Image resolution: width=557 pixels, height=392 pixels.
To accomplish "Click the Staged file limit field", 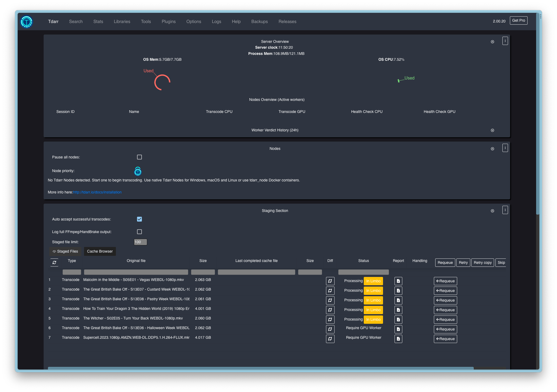I will [140, 242].
